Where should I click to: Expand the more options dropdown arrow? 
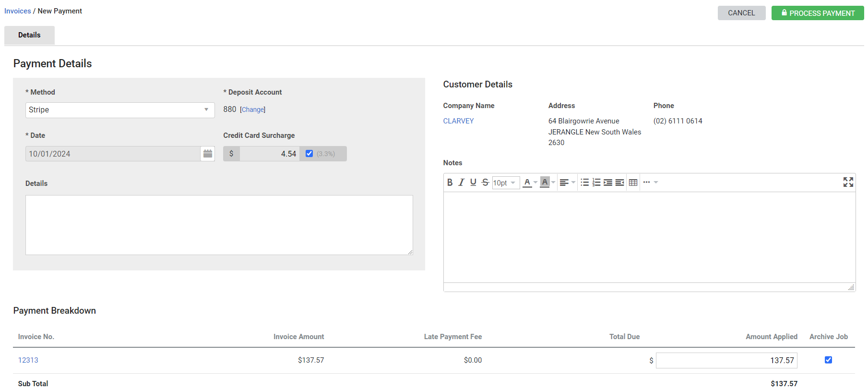(656, 183)
